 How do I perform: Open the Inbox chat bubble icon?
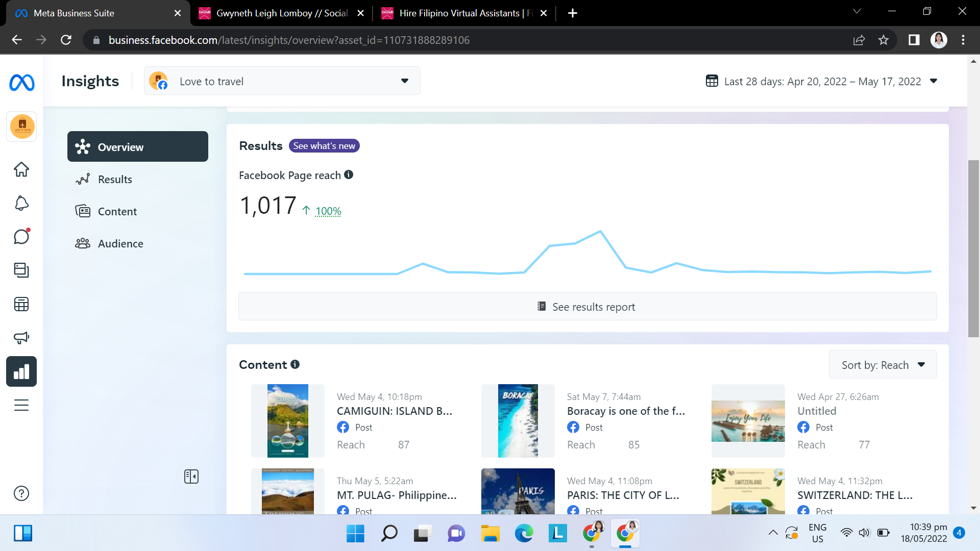point(21,237)
